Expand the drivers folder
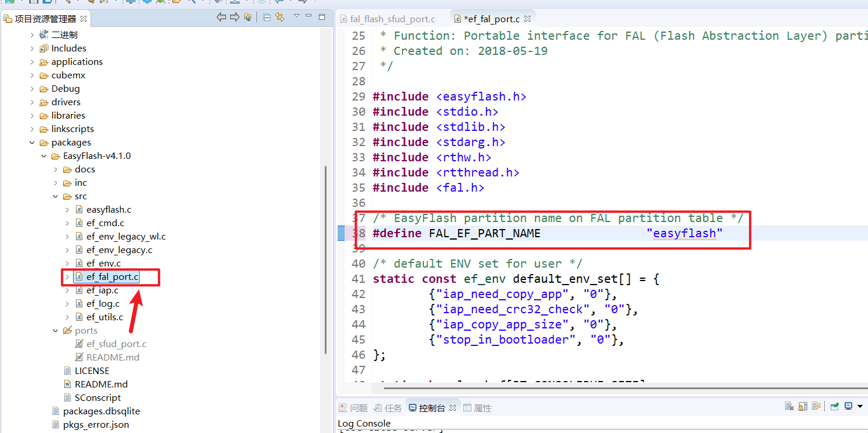 click(x=32, y=102)
